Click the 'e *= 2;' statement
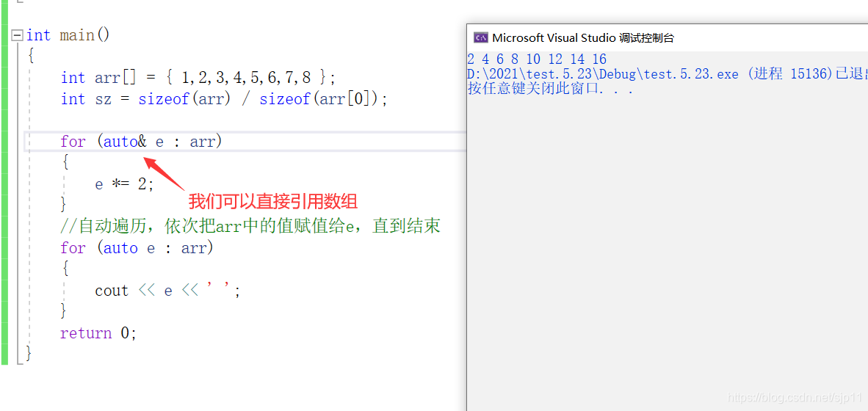 [x=124, y=183]
